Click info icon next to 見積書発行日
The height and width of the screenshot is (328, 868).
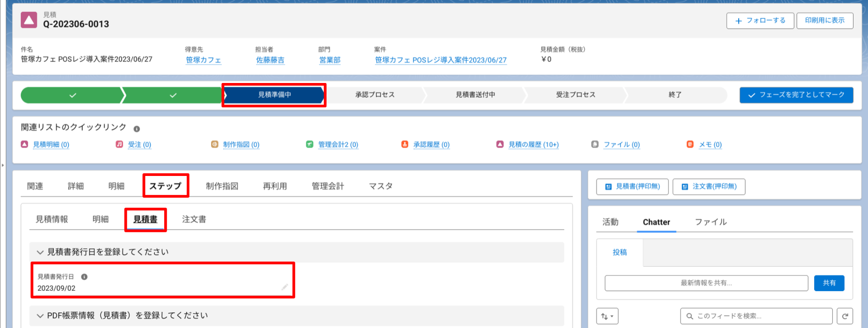[84, 277]
